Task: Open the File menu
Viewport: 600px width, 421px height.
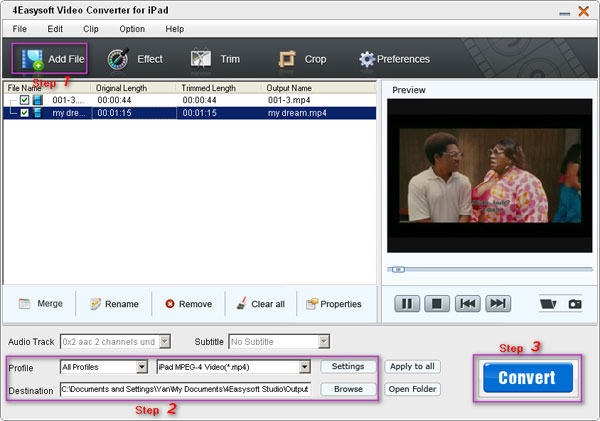Action: tap(20, 29)
